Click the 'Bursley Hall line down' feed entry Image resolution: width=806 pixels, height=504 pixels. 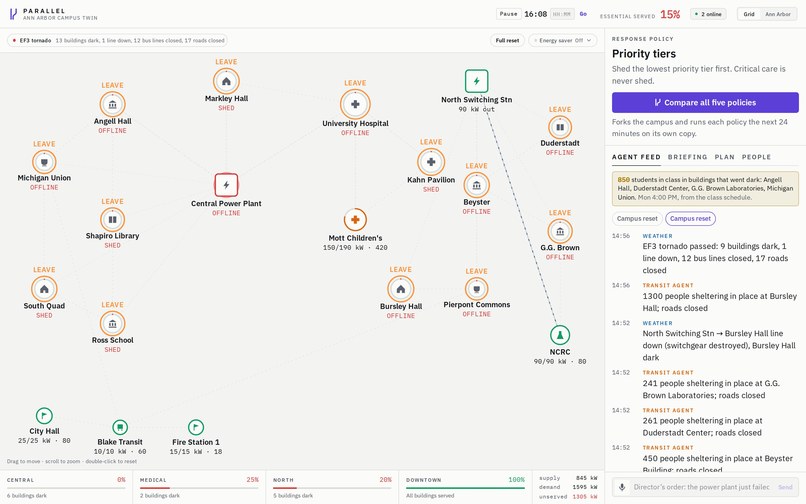coord(705,340)
